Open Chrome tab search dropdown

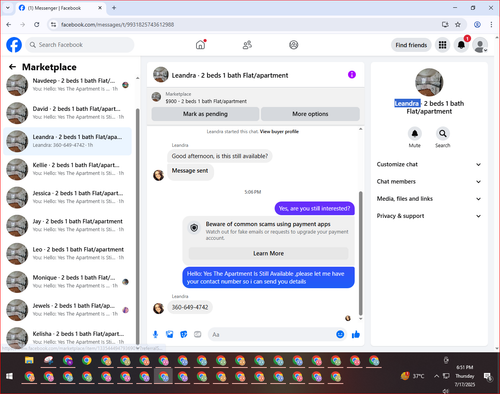click(8, 8)
